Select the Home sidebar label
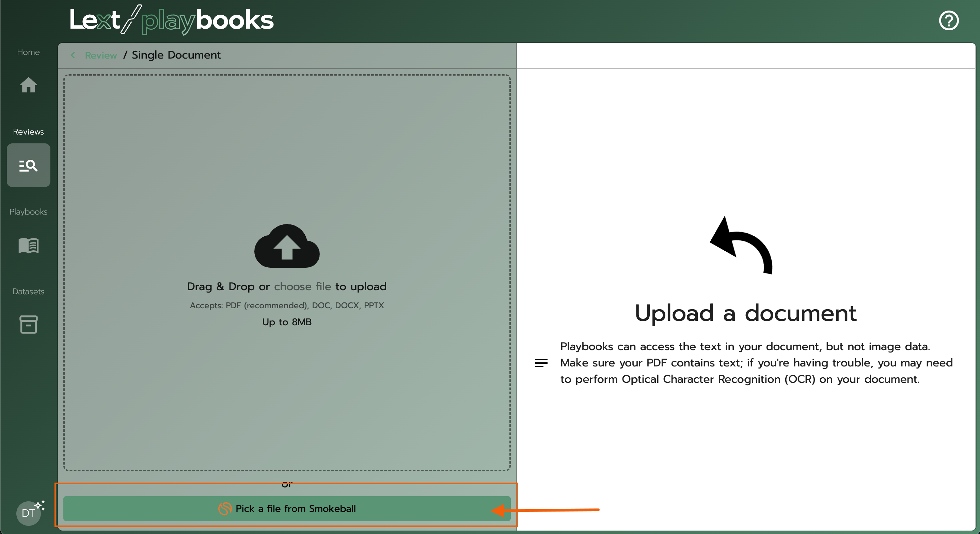 coord(29,52)
